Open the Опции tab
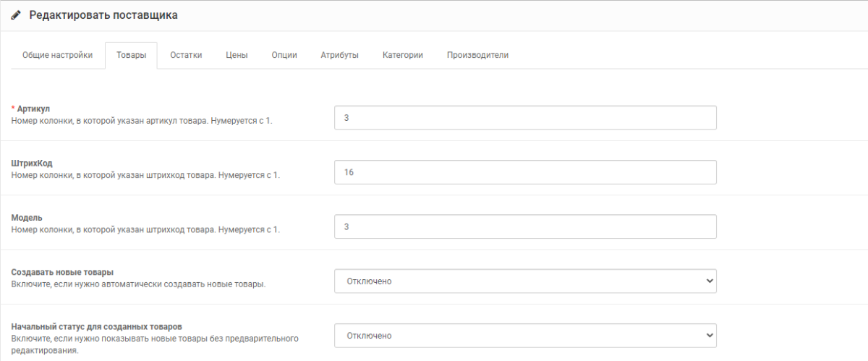868x361 pixels. [284, 55]
